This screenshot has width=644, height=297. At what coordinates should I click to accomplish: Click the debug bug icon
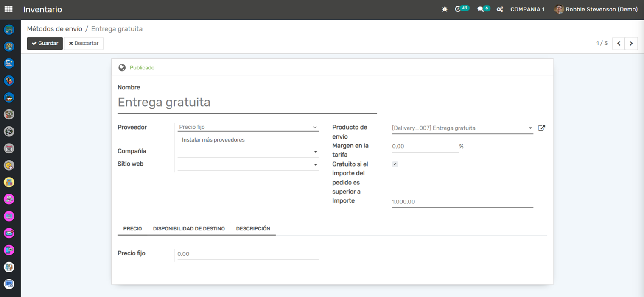445,9
